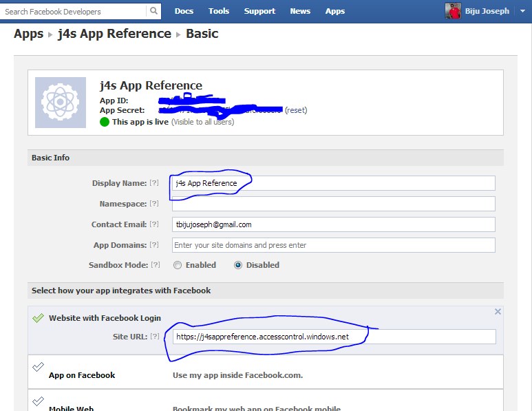Image resolution: width=532 pixels, height=411 pixels.
Task: Select the Sandbox Mode Enabled radio button
Action: tap(178, 265)
